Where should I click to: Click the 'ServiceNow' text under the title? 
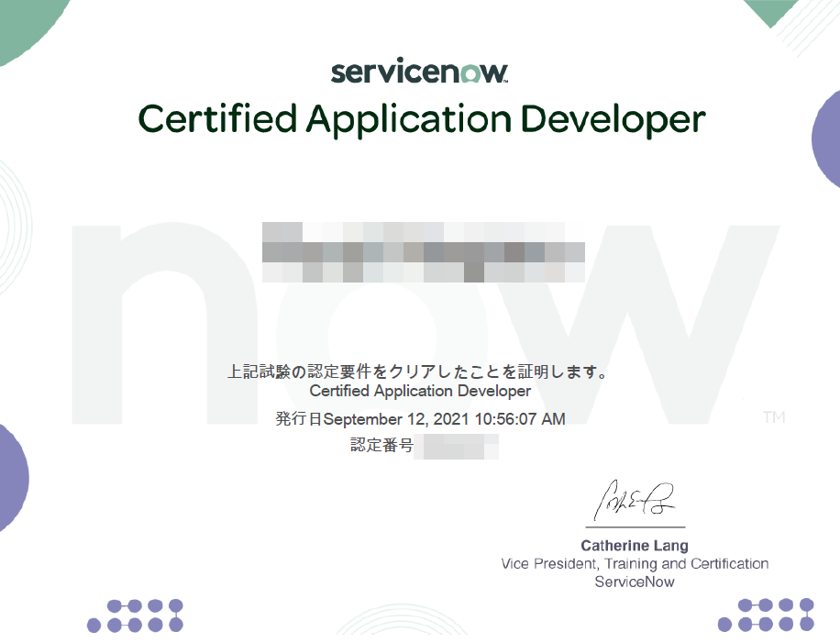coord(635,582)
